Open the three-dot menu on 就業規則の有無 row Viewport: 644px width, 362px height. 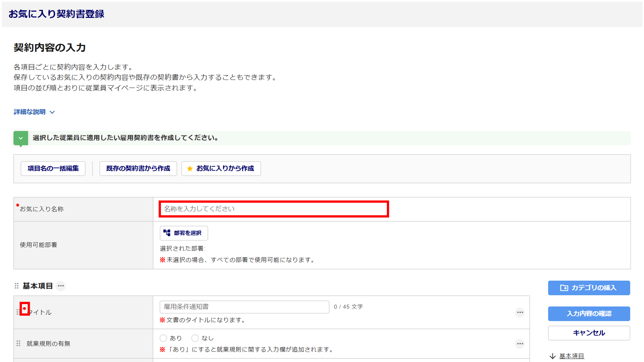(x=520, y=344)
